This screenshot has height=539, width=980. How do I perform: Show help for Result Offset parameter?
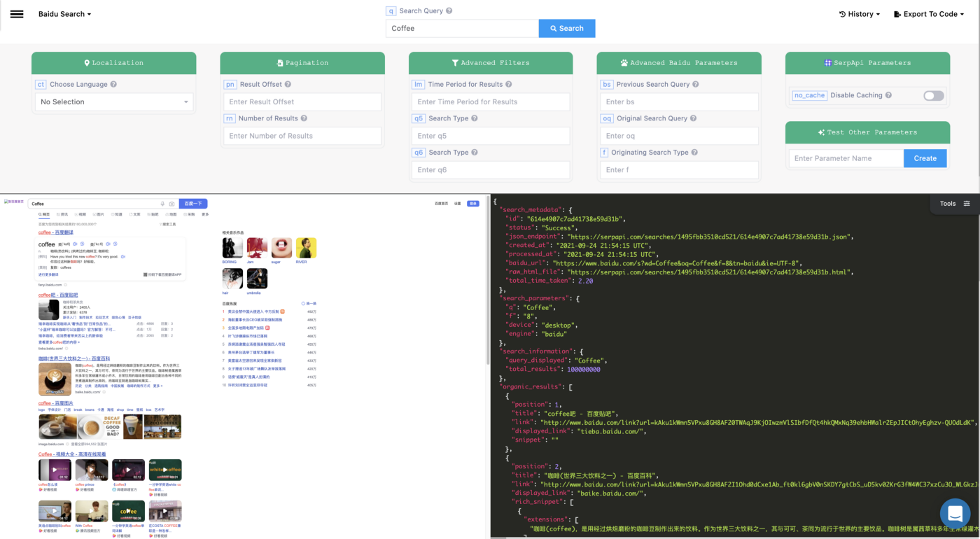[288, 85]
